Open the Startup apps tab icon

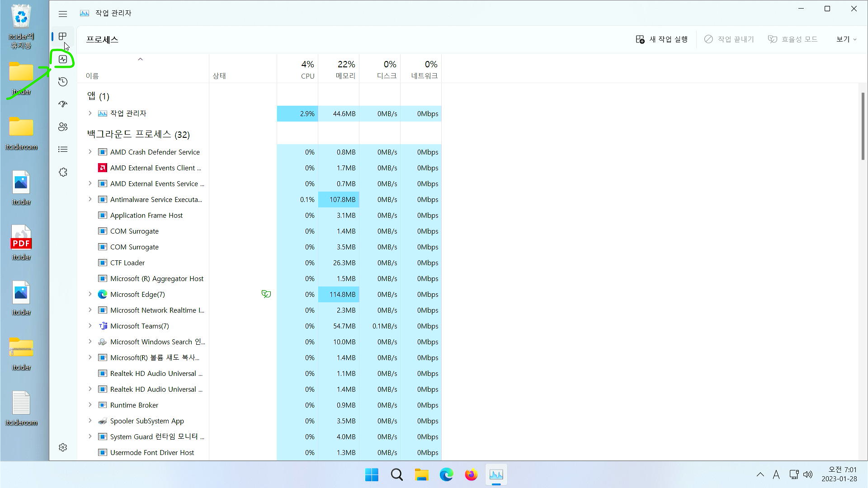pos(63,104)
